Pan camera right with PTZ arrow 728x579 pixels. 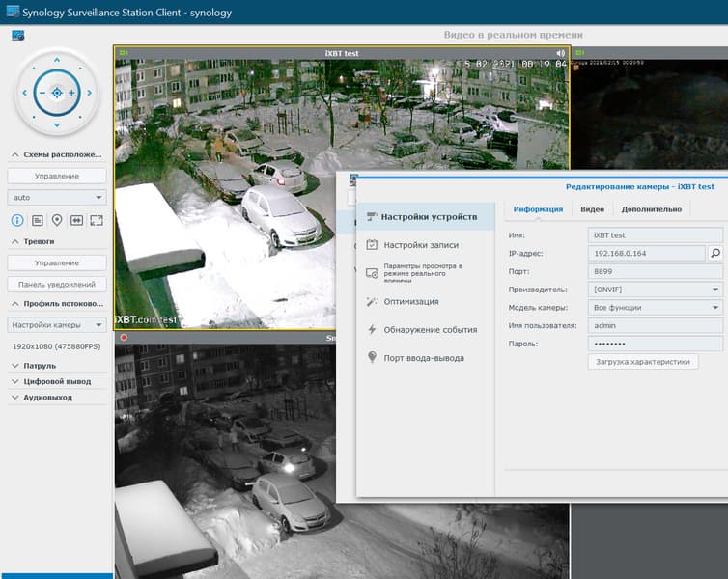[89, 94]
